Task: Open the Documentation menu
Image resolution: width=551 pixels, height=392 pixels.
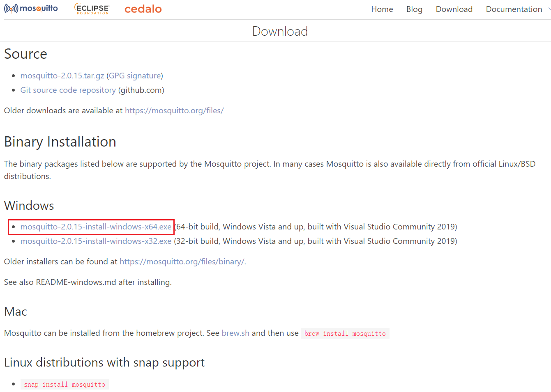Action: point(514,9)
